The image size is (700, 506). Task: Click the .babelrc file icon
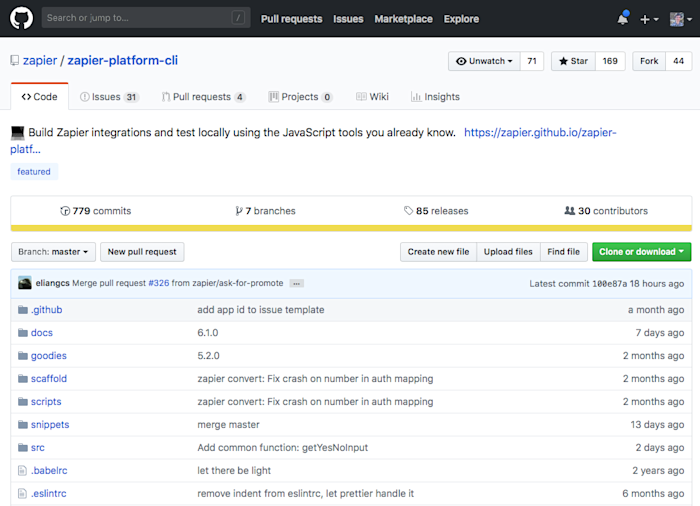coord(22,470)
